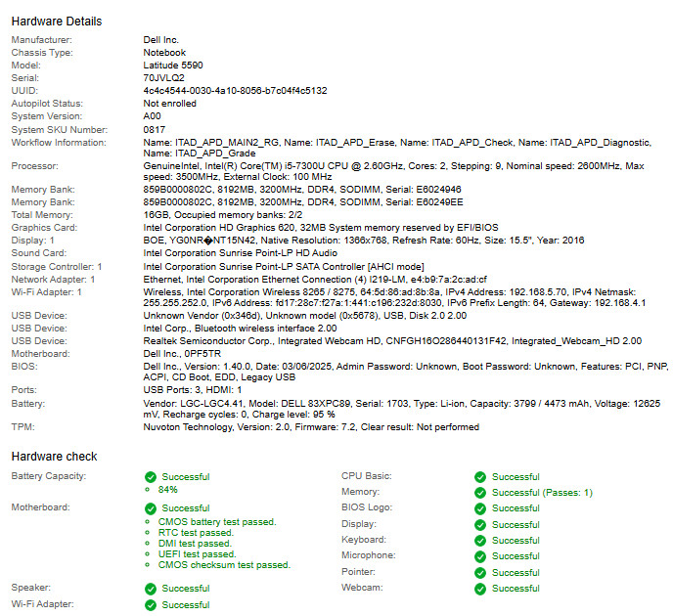Click bullet beside RTC test passed
This screenshot has width=673, height=616.
tap(147, 533)
